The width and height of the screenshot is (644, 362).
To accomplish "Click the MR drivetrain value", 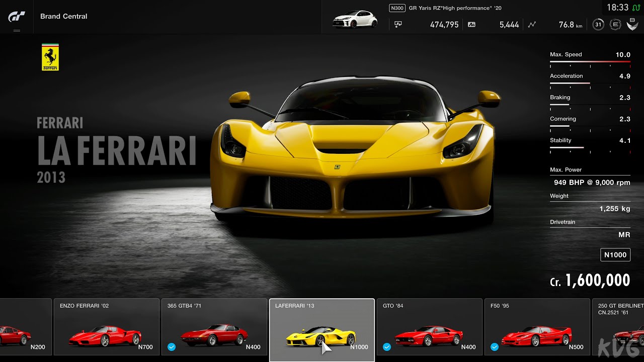I will [x=624, y=235].
